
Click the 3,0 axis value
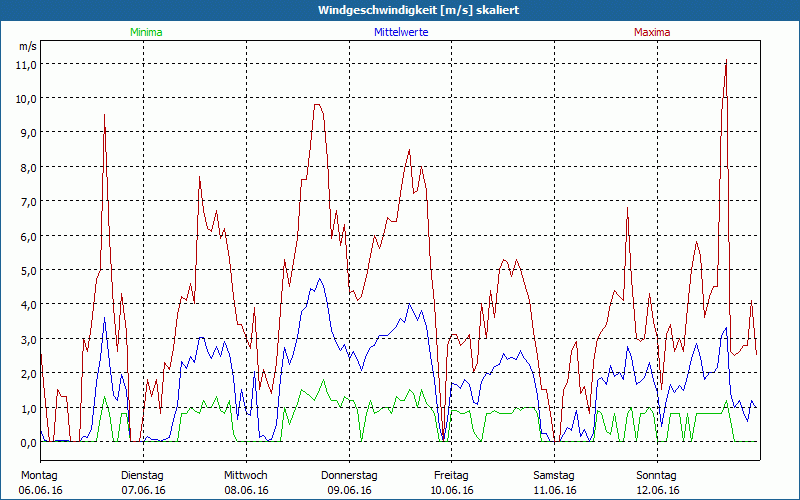tap(28, 339)
